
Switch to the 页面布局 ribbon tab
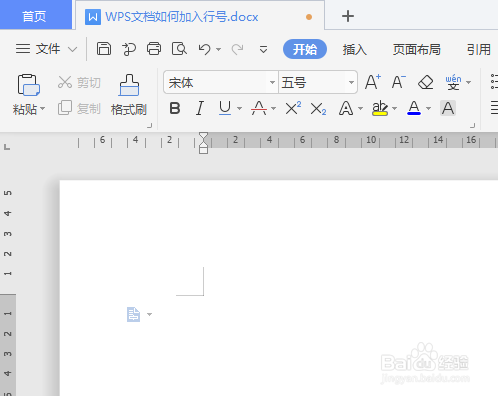tap(417, 49)
